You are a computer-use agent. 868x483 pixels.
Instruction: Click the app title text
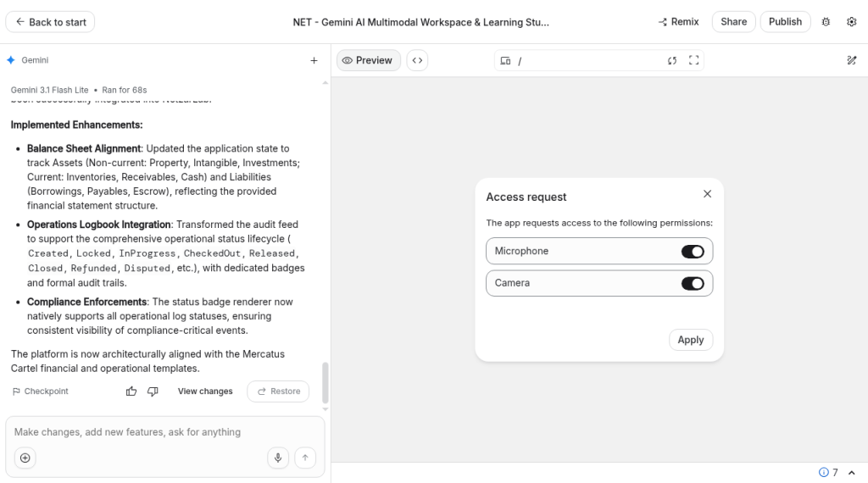point(420,22)
